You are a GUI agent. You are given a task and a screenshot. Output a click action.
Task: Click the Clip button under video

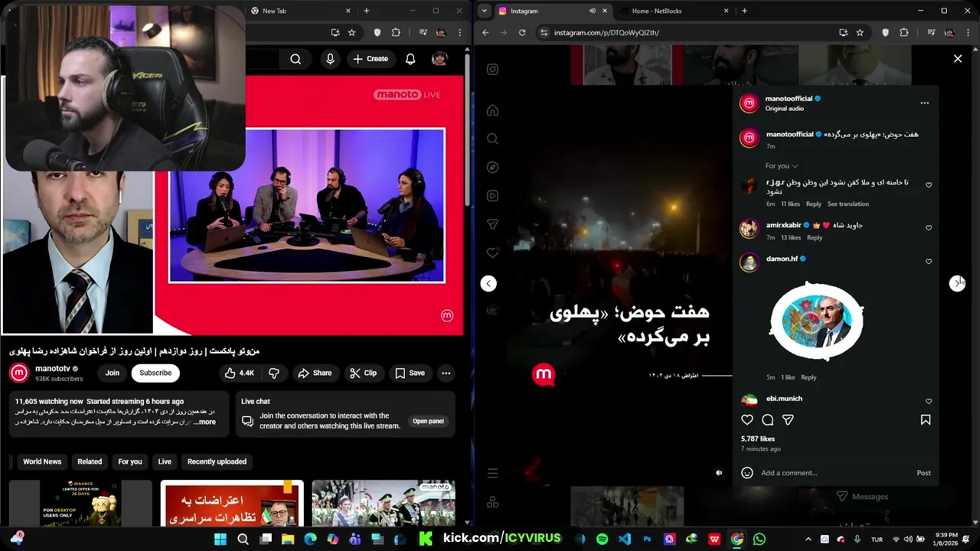click(x=363, y=373)
